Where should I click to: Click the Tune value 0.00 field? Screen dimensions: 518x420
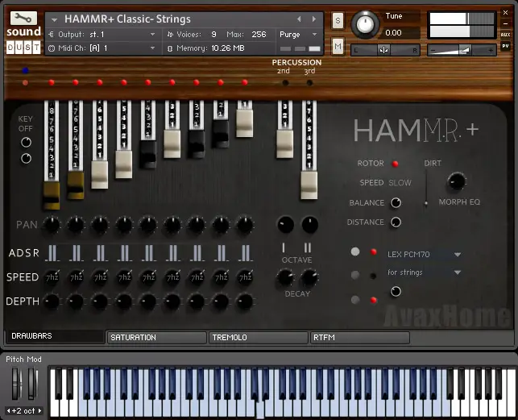click(393, 33)
